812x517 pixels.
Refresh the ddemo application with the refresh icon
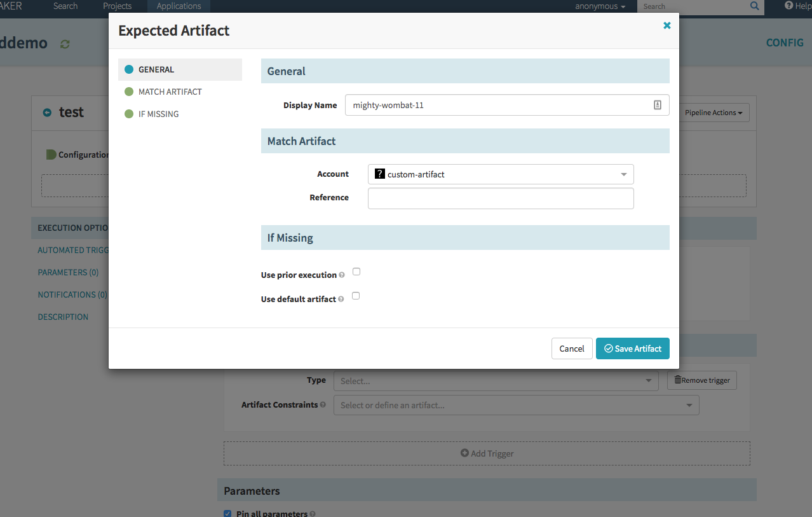[64, 43]
